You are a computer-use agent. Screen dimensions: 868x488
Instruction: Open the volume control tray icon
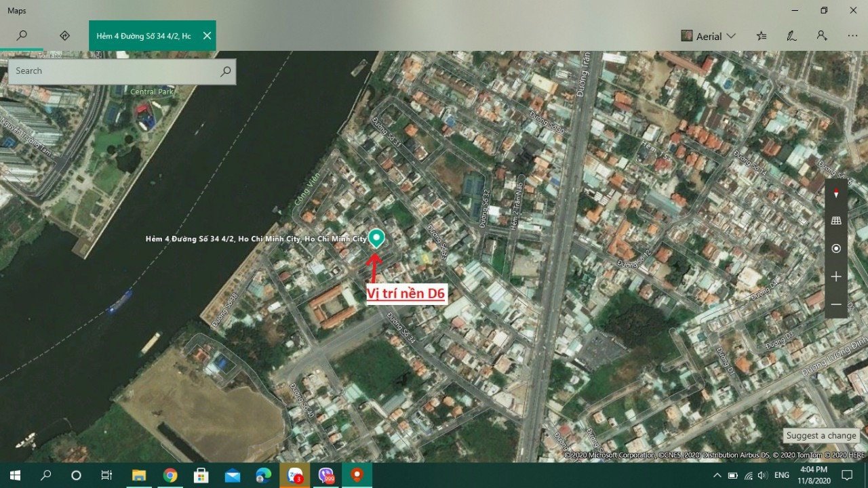pyautogui.click(x=763, y=475)
